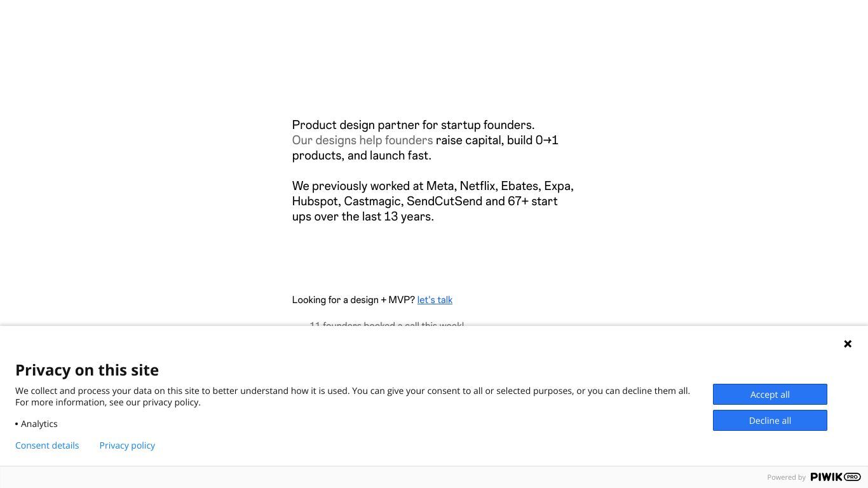Accept all privacy consent purposes

tap(770, 395)
